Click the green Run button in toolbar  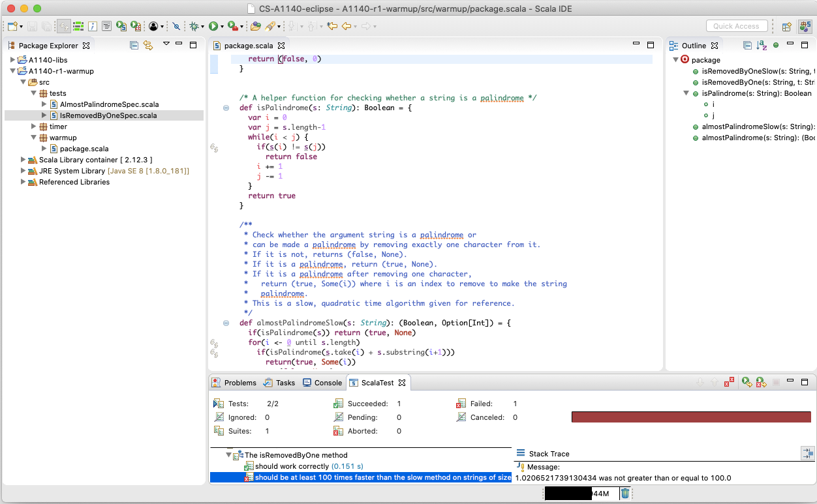[x=213, y=26]
